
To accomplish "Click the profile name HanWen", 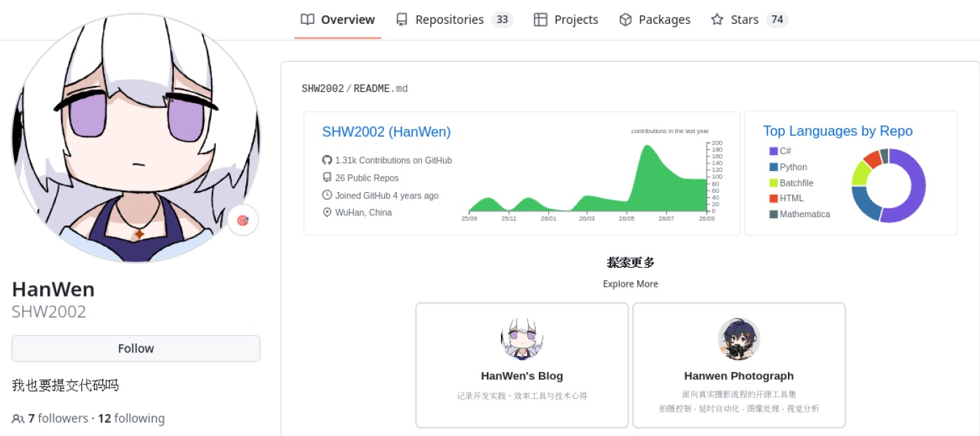I will click(x=53, y=289).
